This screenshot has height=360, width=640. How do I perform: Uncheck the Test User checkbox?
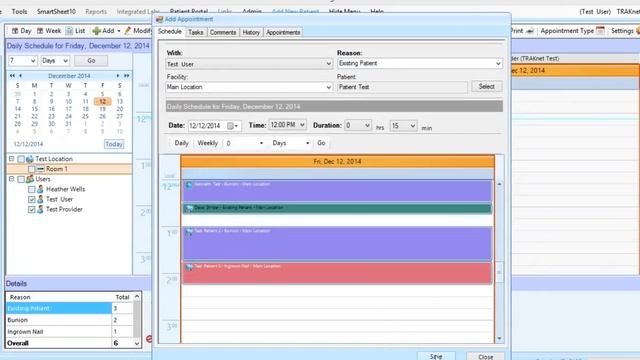pyautogui.click(x=31, y=199)
